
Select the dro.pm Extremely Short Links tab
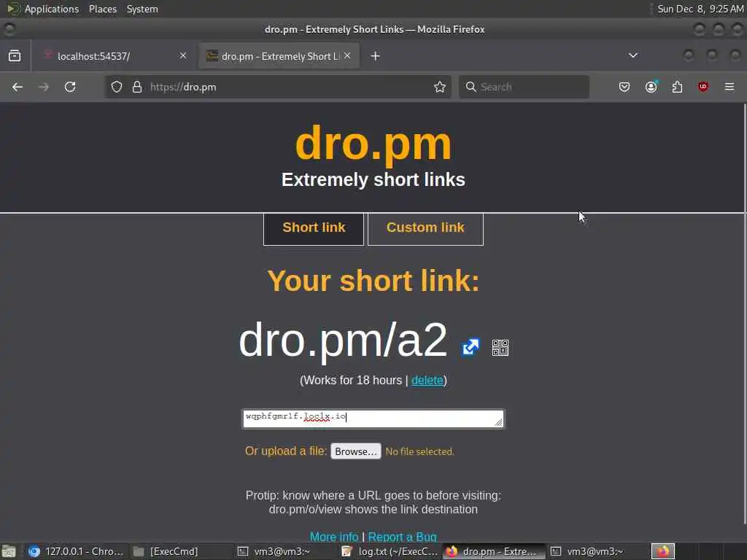pos(279,56)
